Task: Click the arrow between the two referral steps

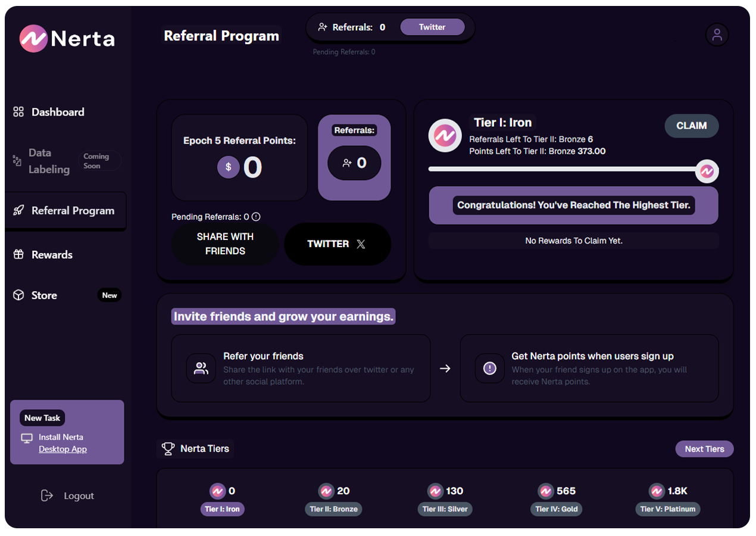Action: (x=445, y=369)
